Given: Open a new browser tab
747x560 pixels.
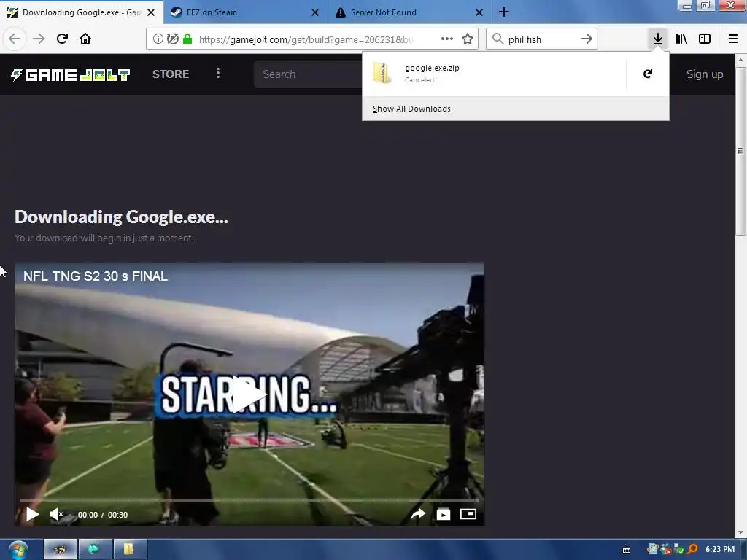Looking at the screenshot, I should 504,12.
